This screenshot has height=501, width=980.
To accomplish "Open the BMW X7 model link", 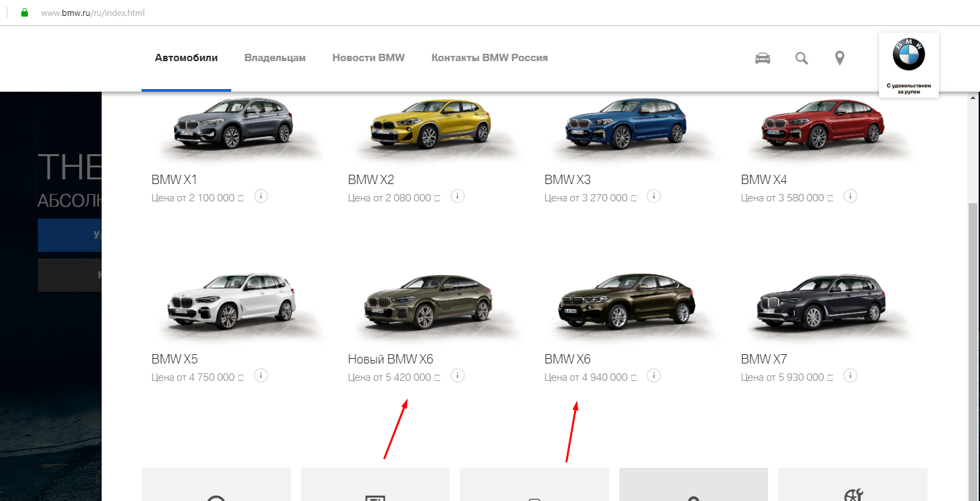I will pos(764,359).
